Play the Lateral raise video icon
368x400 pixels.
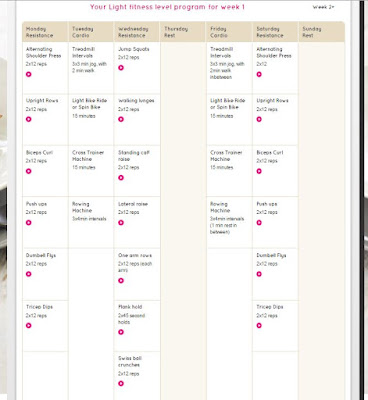pyautogui.click(x=121, y=222)
